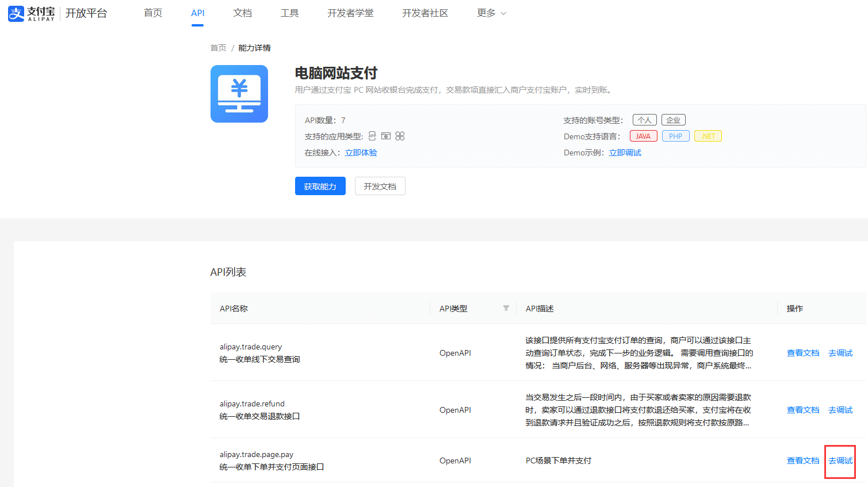Screen dimensions: 868x487
Task: Click 去调试 for alipay.trade.page.pay
Action: tap(840, 461)
